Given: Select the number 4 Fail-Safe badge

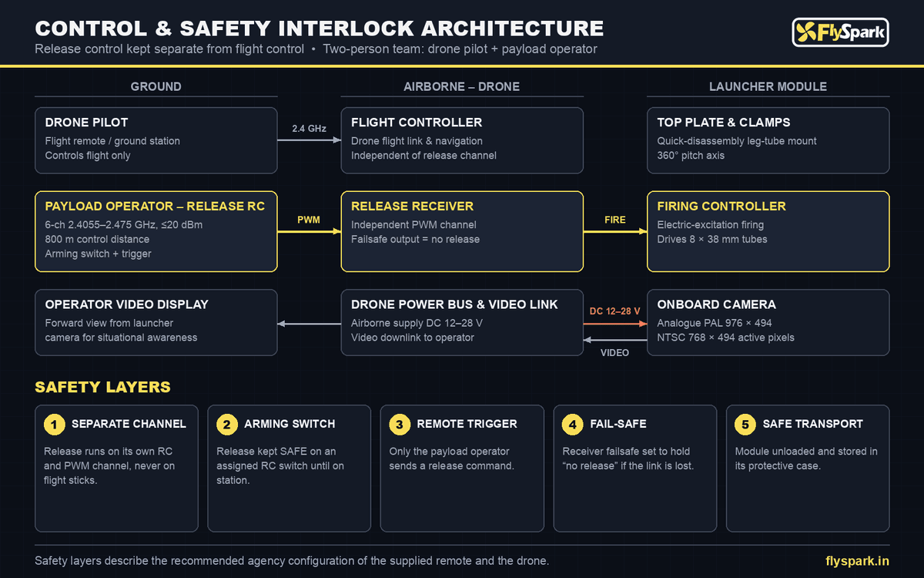Looking at the screenshot, I should click(572, 424).
